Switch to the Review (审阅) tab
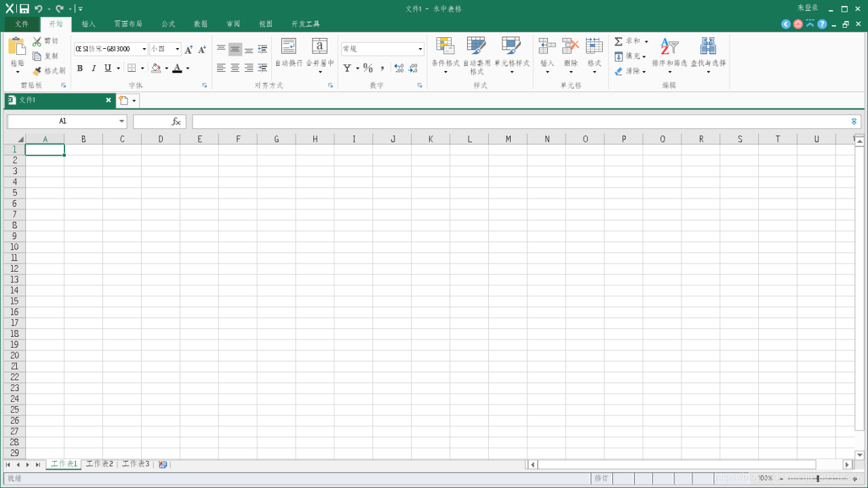868x488 pixels. (x=233, y=24)
